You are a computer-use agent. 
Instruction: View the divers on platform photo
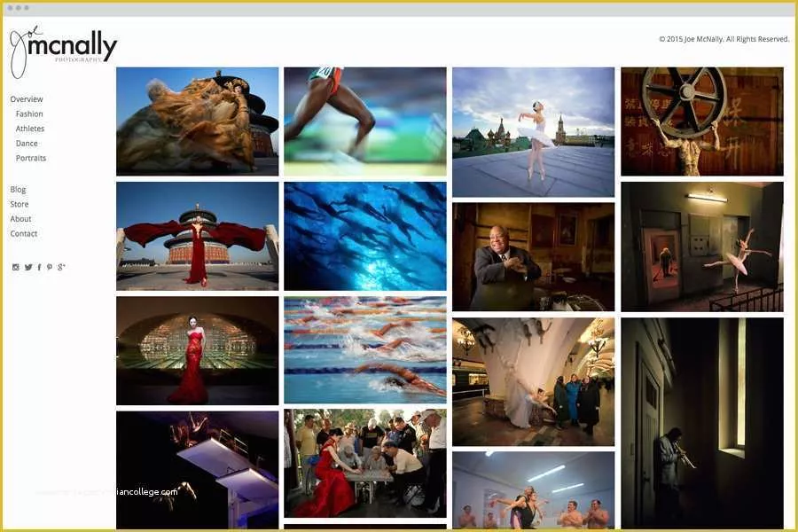198,470
